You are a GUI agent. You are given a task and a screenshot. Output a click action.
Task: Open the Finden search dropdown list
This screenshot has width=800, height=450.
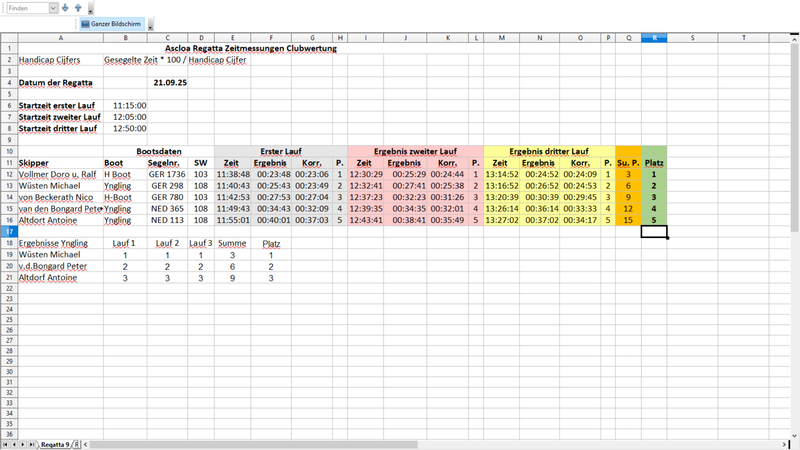click(x=52, y=7)
